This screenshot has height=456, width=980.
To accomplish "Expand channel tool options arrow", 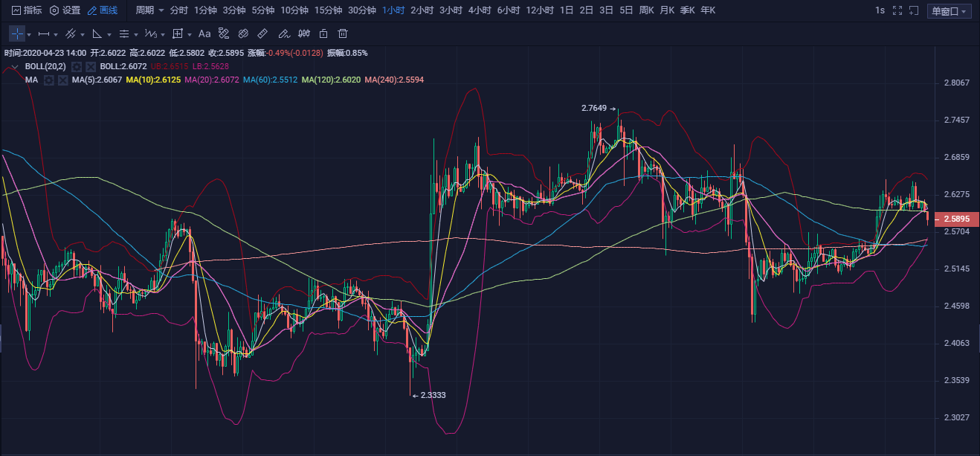I will [83, 34].
